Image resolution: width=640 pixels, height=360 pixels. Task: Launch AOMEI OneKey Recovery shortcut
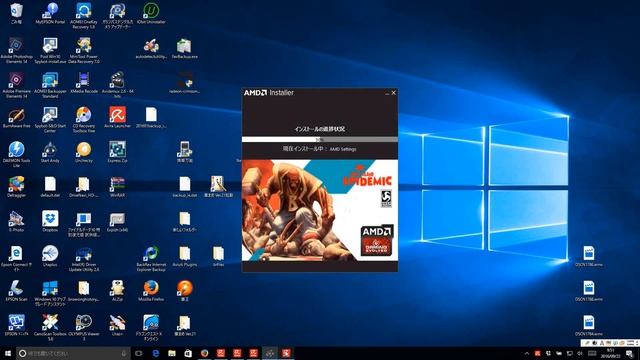click(x=84, y=16)
